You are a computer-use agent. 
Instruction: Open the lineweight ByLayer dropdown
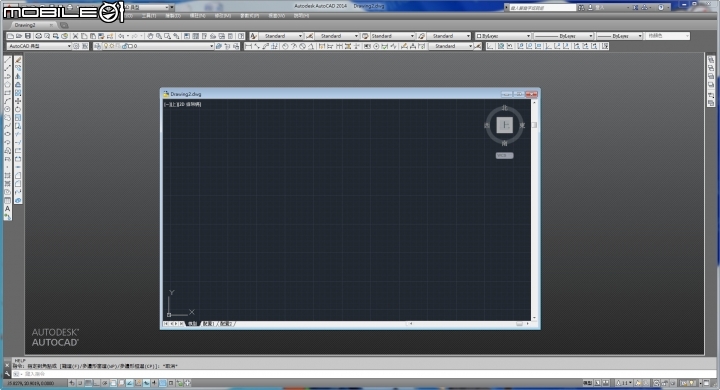619,36
